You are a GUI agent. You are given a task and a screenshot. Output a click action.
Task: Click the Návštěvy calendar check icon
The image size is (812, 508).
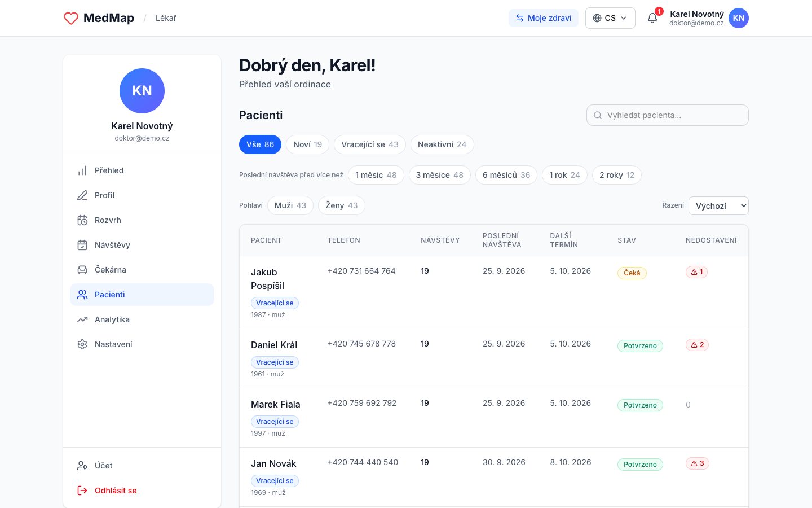tap(82, 245)
